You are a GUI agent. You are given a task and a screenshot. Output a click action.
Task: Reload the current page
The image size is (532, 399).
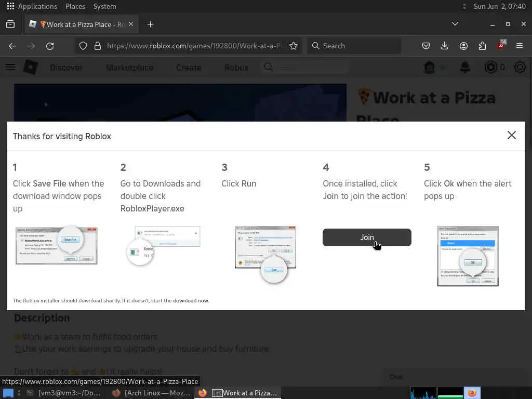[x=50, y=46]
